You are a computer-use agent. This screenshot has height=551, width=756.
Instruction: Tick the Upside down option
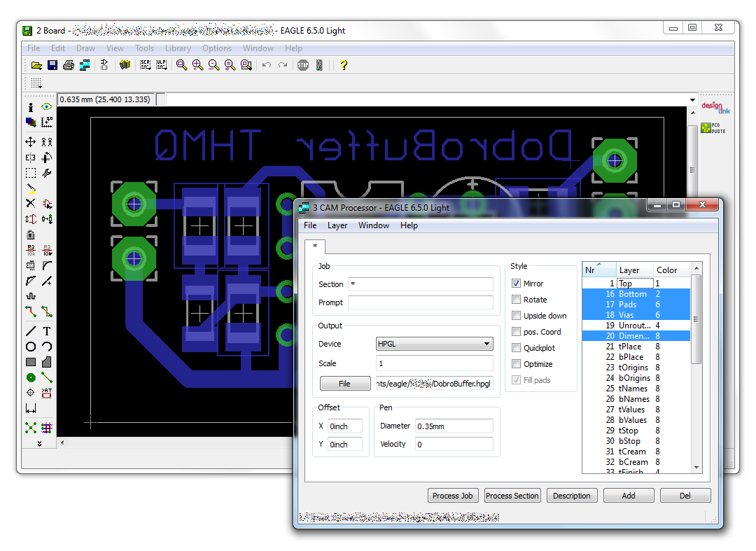tap(517, 316)
